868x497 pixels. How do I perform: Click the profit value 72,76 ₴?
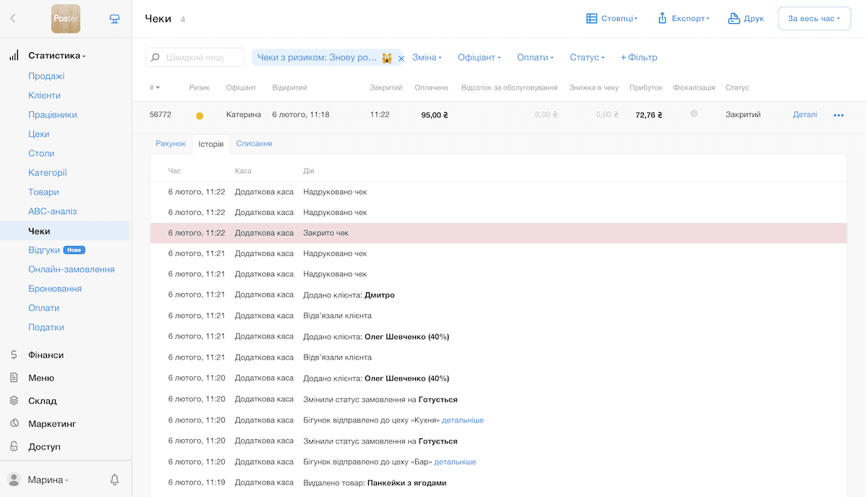(649, 115)
